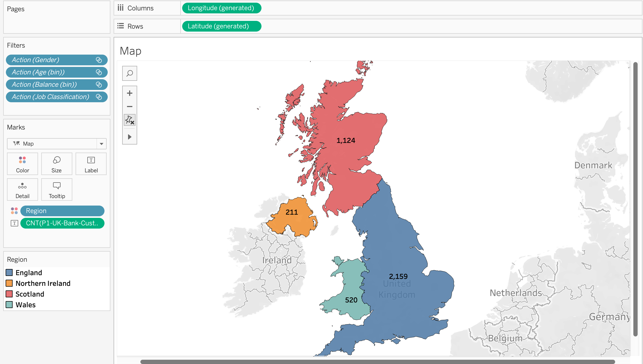Click the reset pin icon on map toolbar
643x364 pixels.
click(129, 120)
